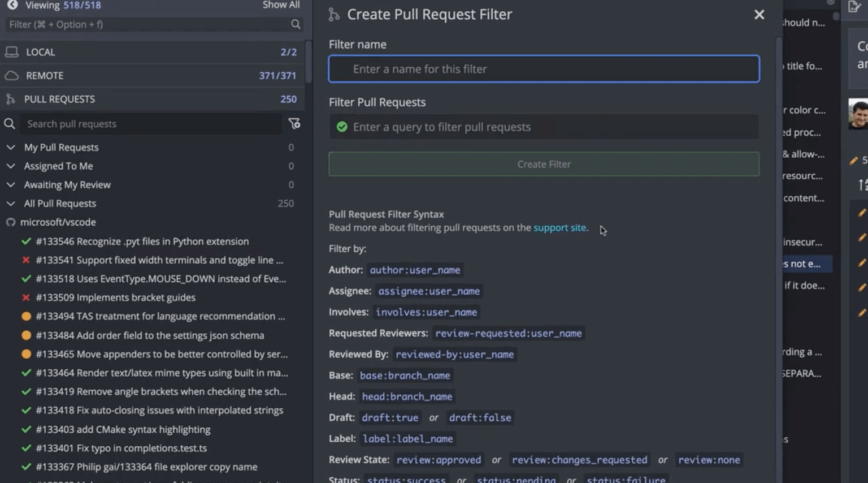Open the support site link
The width and height of the screenshot is (868, 483).
pyautogui.click(x=559, y=227)
